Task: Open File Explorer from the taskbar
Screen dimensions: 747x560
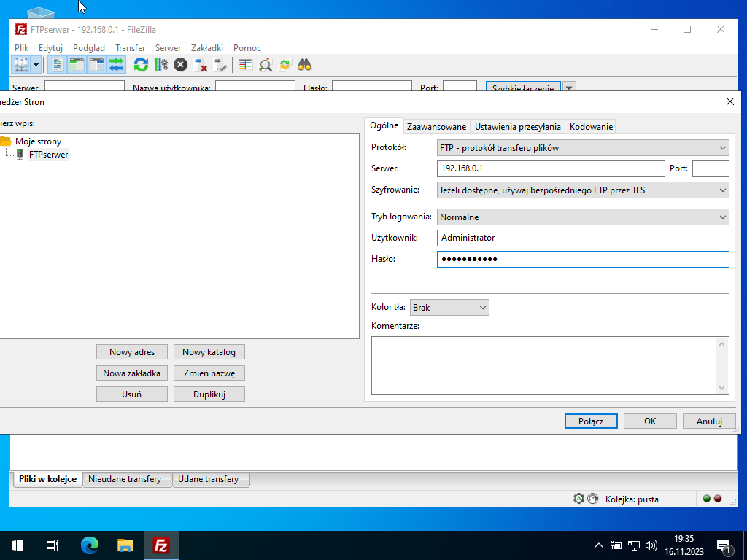Action: point(125,545)
